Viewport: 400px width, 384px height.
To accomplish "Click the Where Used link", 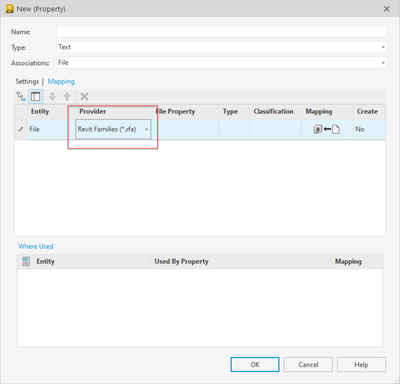I will click(36, 246).
